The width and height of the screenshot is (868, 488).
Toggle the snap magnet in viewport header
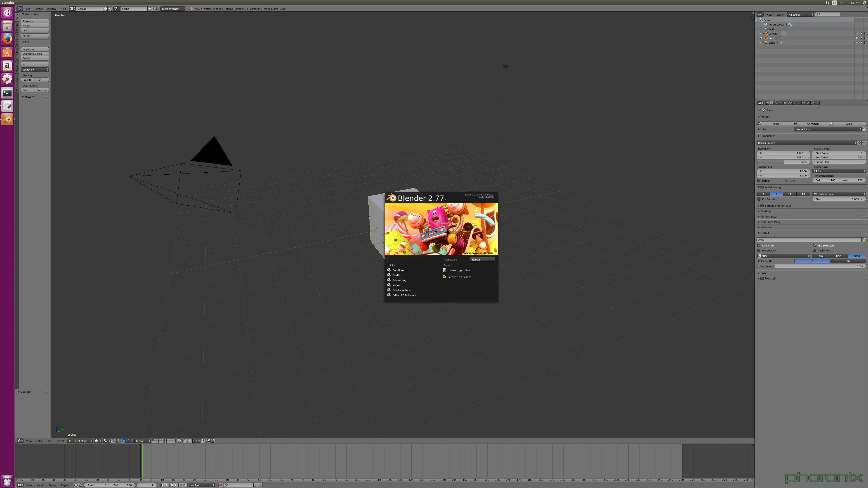tap(190, 441)
